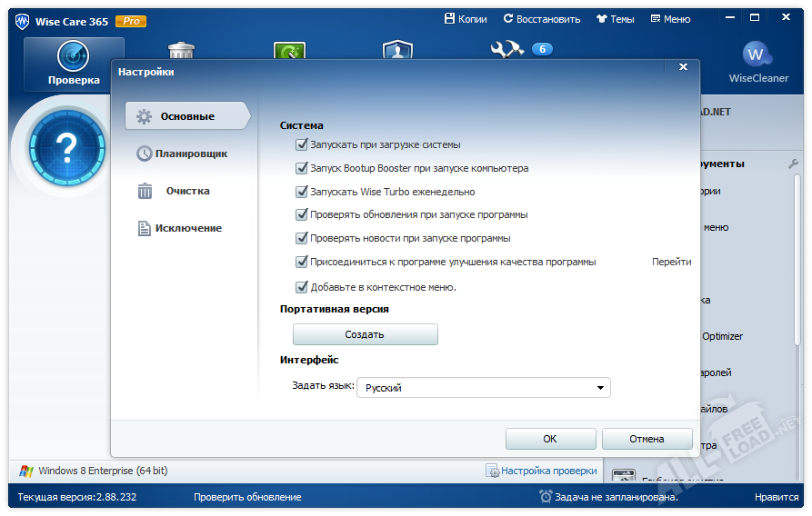Toggle Запускать Wise Turbo еженедельно checkbox
Image resolution: width=812 pixels, height=516 pixels.
click(302, 192)
